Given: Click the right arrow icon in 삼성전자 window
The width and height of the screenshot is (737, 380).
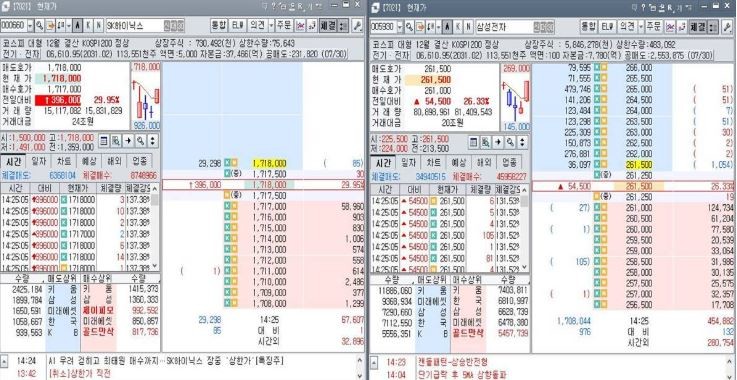Looking at the screenshot, I should (x=498, y=142).
